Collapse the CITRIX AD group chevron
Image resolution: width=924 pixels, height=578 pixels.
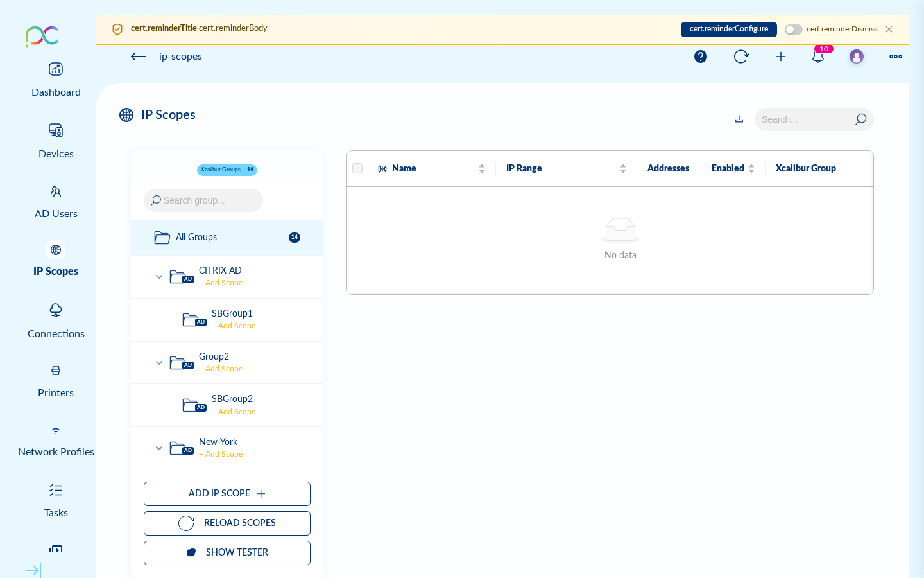click(159, 277)
